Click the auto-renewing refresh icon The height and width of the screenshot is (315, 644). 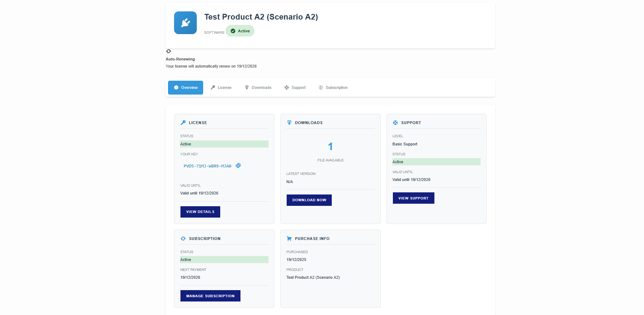click(x=169, y=51)
